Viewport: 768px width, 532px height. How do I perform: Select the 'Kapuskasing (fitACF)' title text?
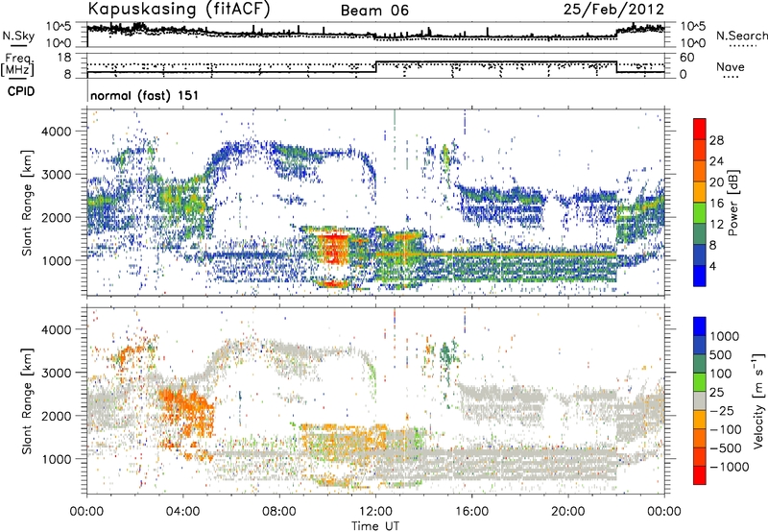tap(179, 9)
